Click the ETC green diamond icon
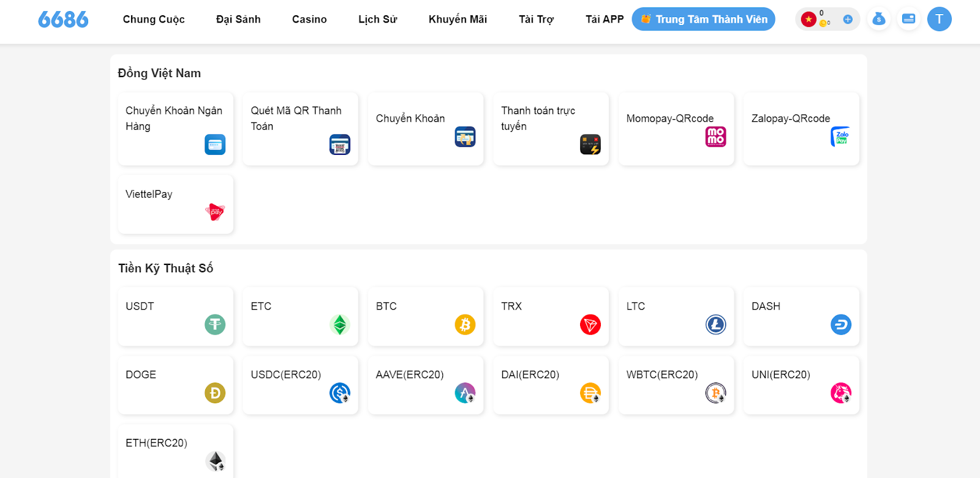The image size is (980, 478). tap(340, 324)
